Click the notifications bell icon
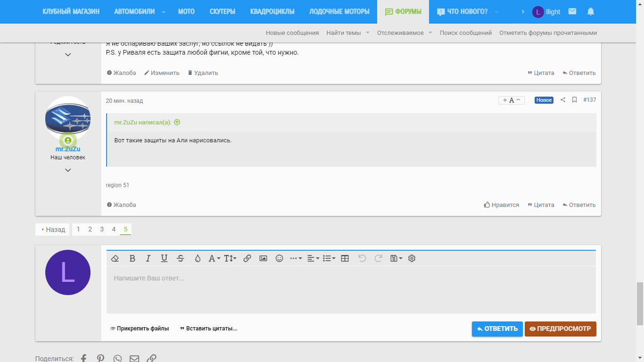 point(590,12)
